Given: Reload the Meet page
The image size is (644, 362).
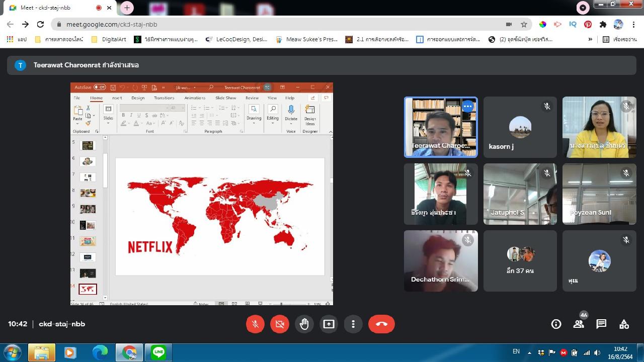Looking at the screenshot, I should coord(40,24).
